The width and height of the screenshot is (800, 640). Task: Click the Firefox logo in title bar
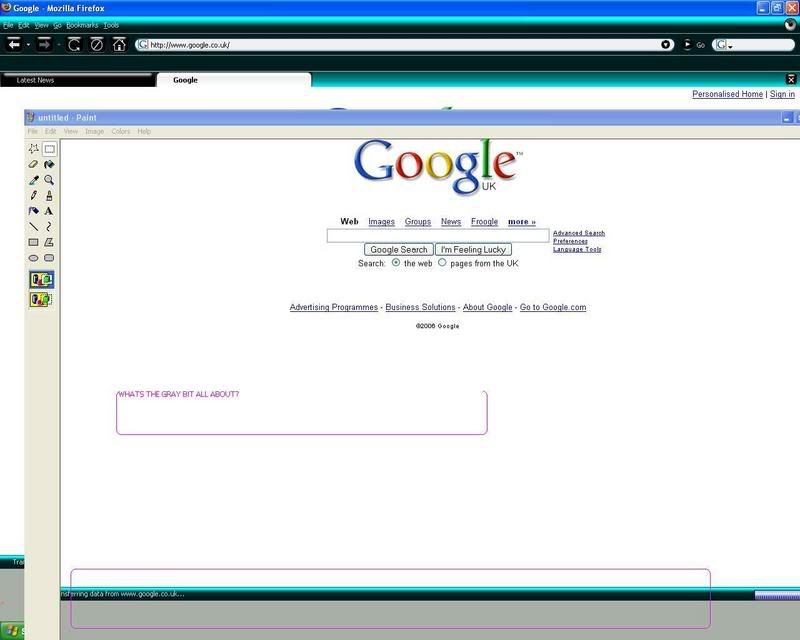point(6,8)
